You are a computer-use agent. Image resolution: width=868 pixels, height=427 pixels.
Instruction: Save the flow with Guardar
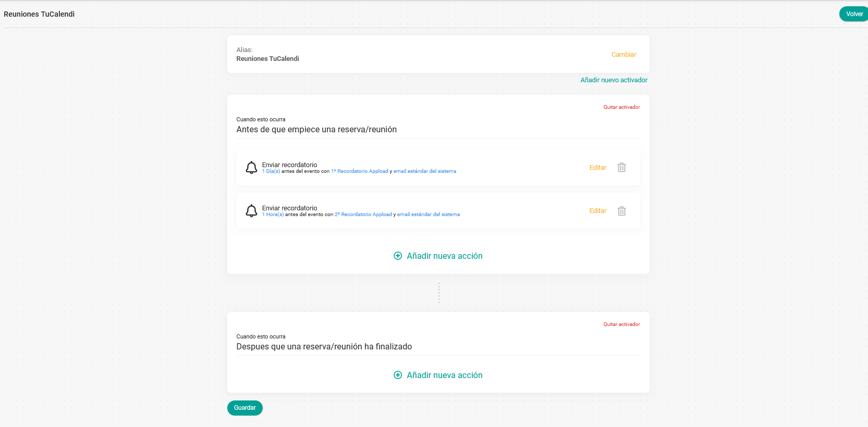tap(245, 408)
